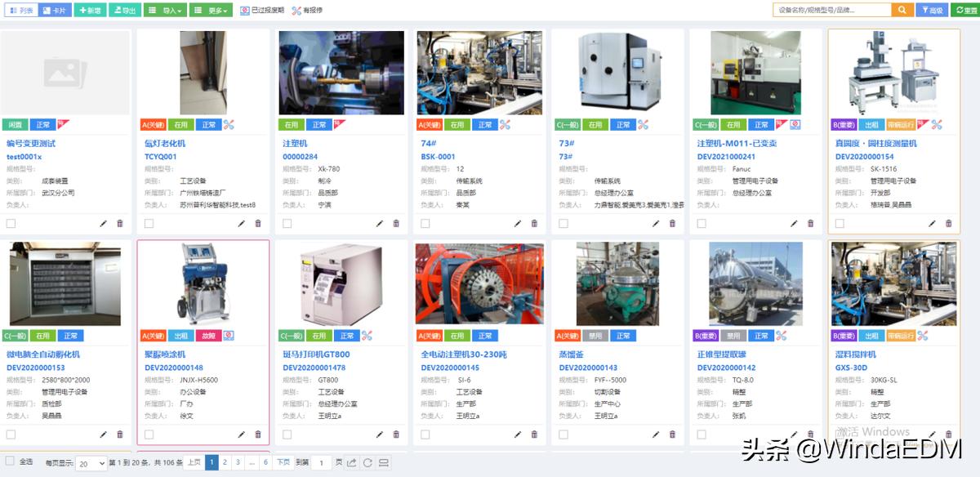The image size is (980, 477).
Task: Delete the 微电脑全自动孵化机 card
Action: (120, 435)
